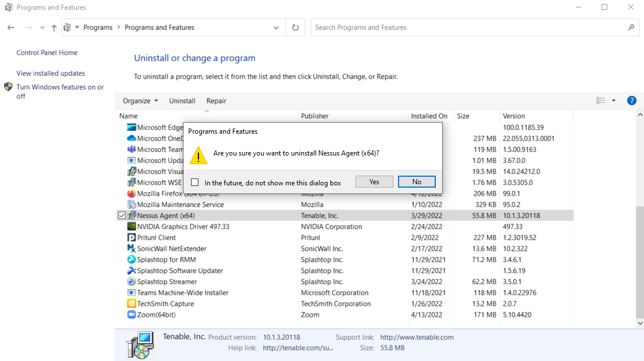This screenshot has width=644, height=361.
Task: Open recent locations dropdown arrow
Action: [x=42, y=28]
